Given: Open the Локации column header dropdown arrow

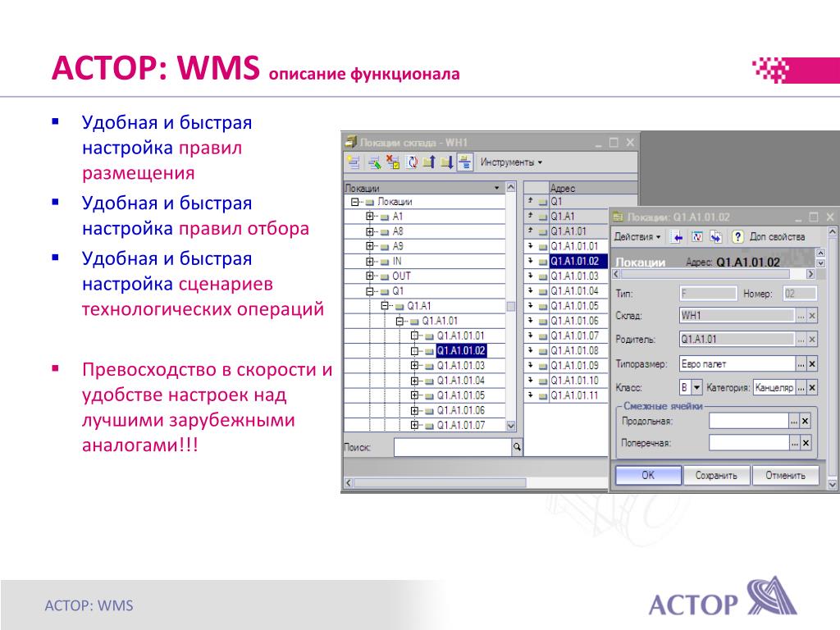Looking at the screenshot, I should pos(497,188).
